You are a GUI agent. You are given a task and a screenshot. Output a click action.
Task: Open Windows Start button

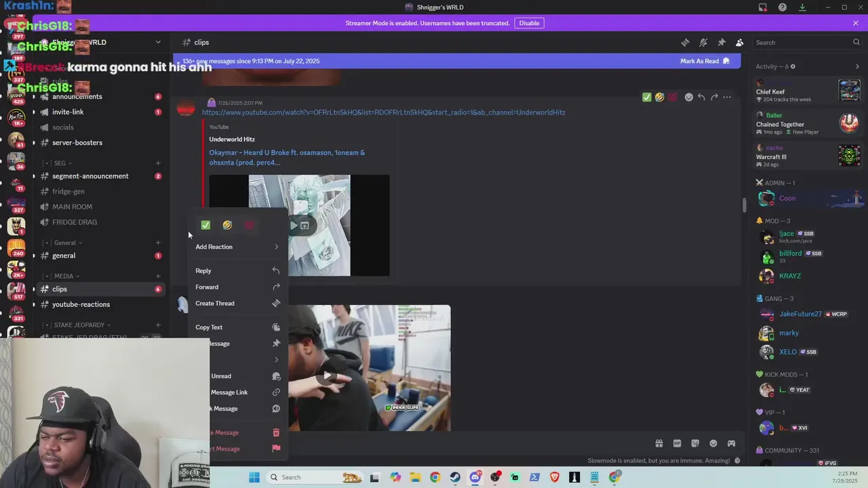[254, 477]
